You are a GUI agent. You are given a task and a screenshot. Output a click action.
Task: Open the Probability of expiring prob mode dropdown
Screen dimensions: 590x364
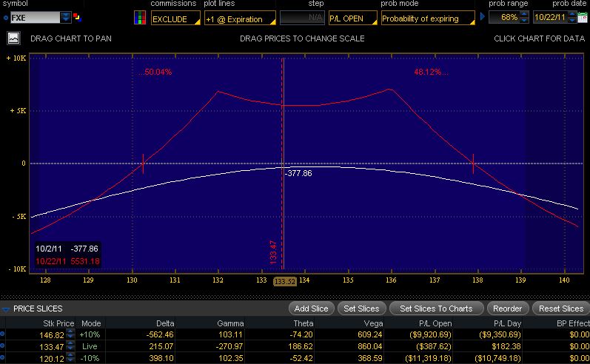tap(428, 18)
